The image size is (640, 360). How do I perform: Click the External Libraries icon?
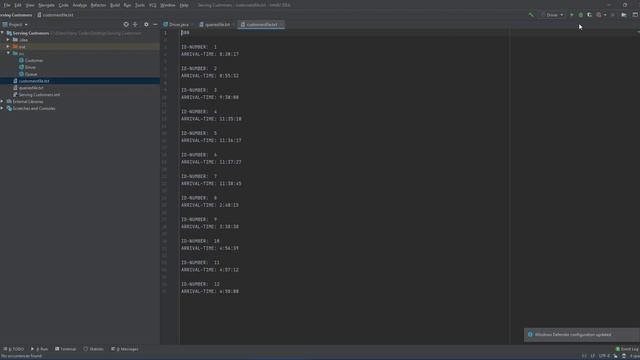(x=9, y=101)
